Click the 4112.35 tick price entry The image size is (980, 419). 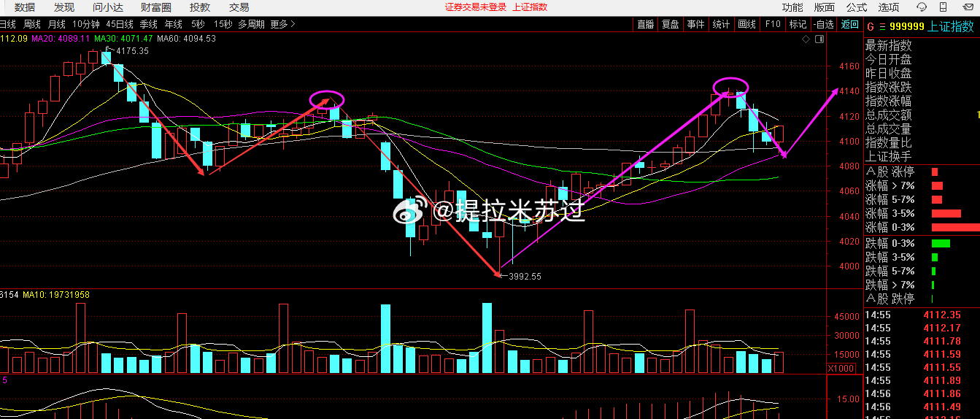941,315
